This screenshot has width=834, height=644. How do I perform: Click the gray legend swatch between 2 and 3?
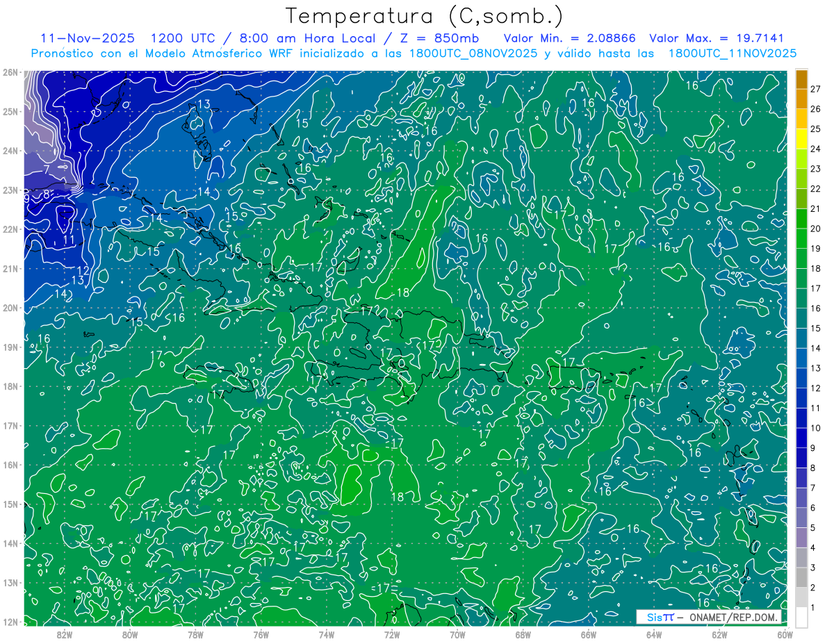click(x=801, y=578)
